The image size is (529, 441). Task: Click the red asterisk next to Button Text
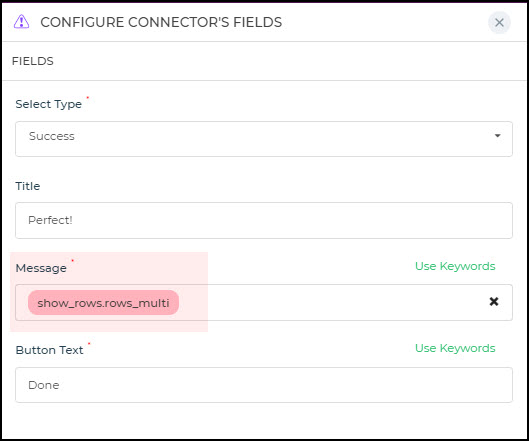tap(89, 343)
